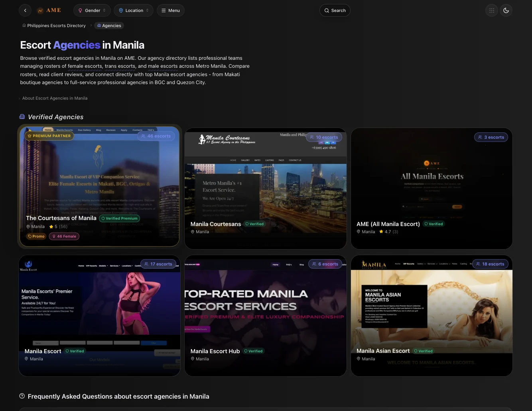Click the back arrow button
This screenshot has height=411, width=532.
[25, 10]
